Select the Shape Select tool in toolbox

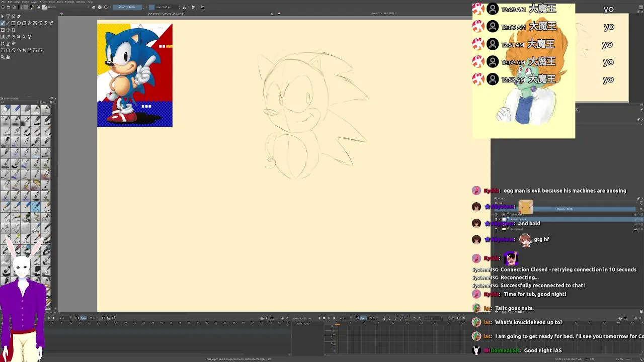tap(3, 16)
